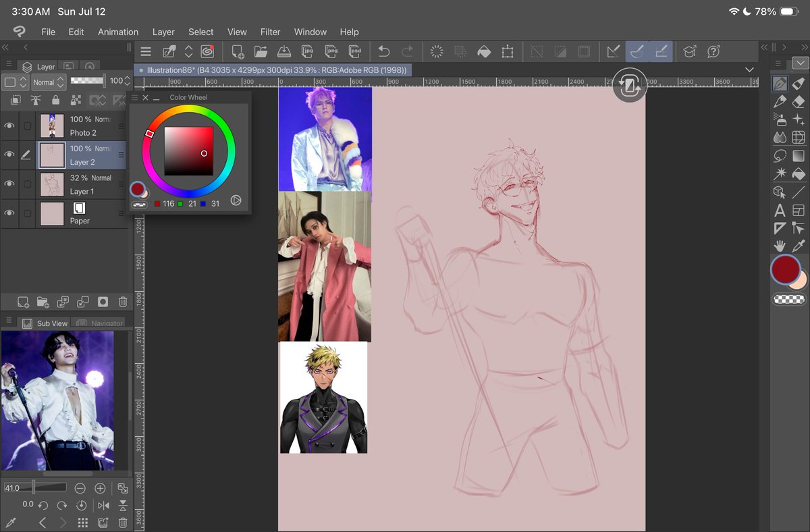Click the Delete layer trash icon
This screenshot has height=532, width=810.
(x=123, y=302)
